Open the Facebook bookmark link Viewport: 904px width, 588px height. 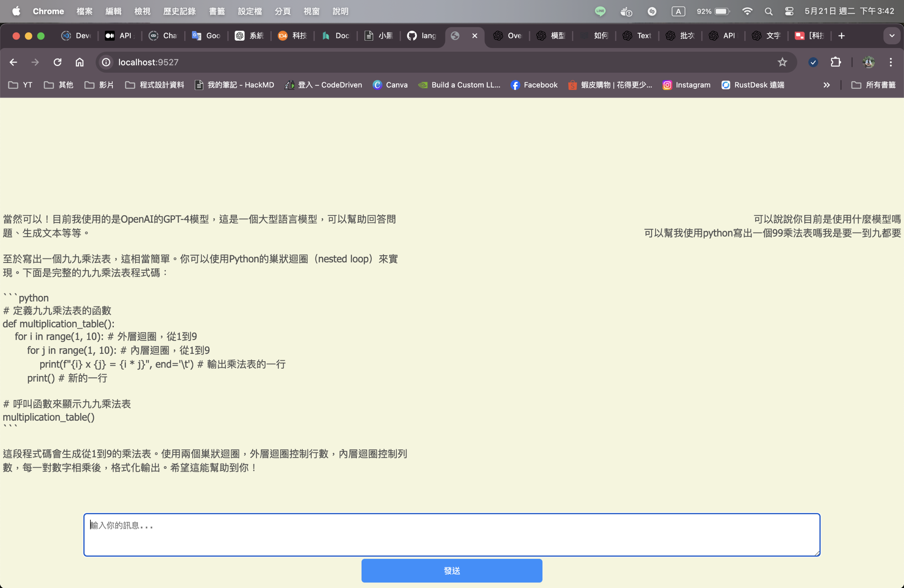pos(534,85)
